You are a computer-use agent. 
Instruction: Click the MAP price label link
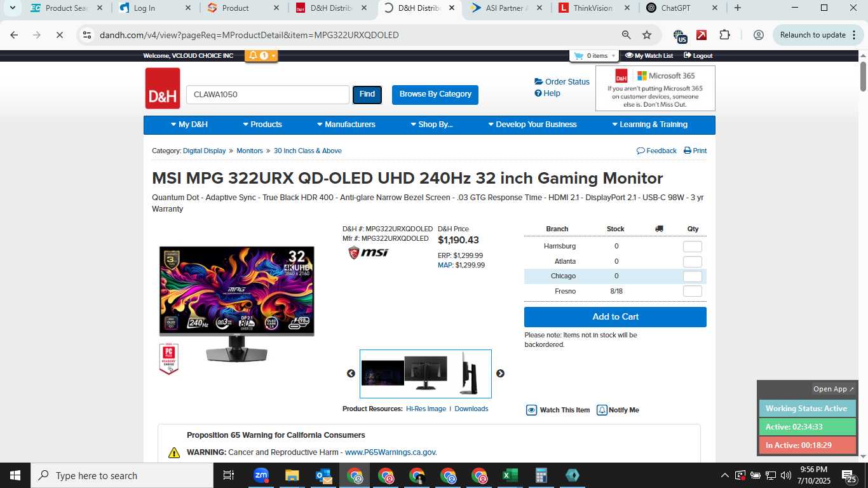click(445, 266)
